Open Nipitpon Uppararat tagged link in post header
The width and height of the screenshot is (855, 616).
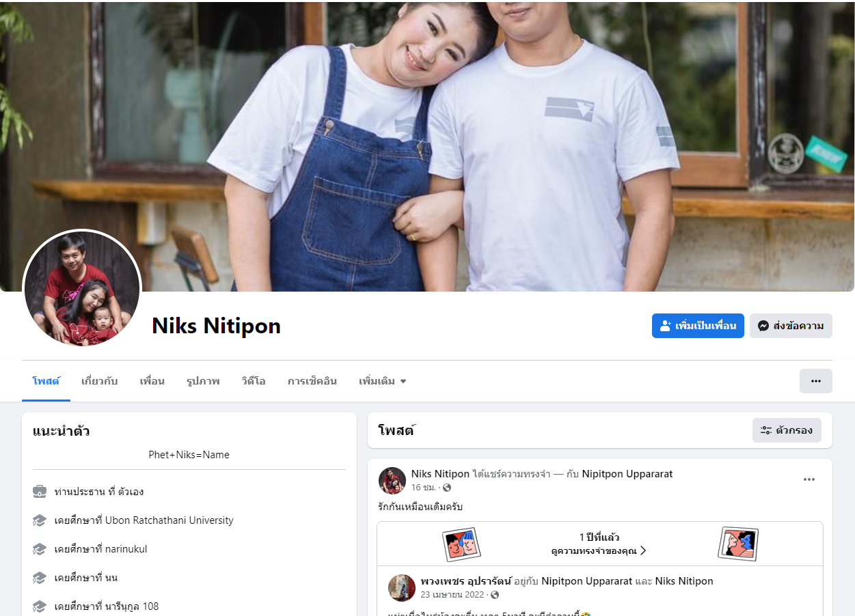627,474
